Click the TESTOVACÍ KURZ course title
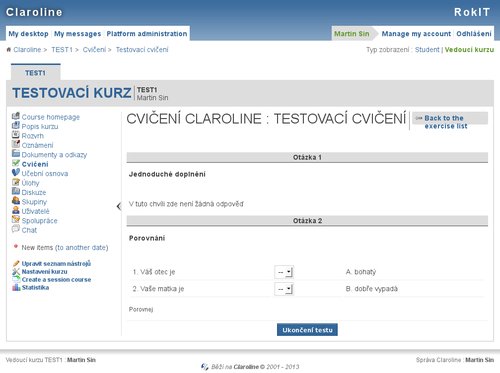 [72, 93]
